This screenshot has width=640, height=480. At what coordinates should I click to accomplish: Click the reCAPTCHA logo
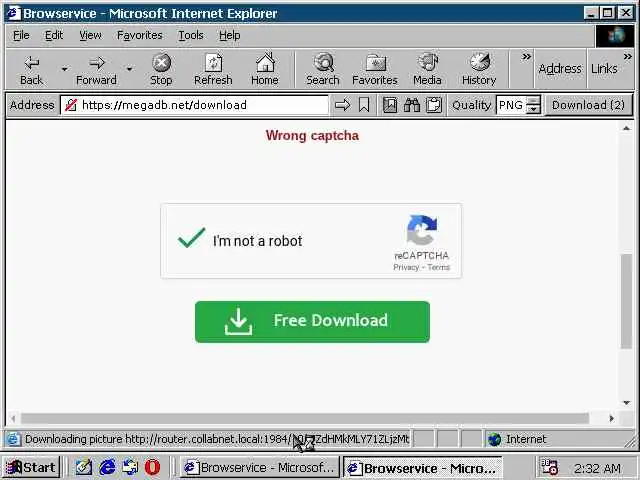[422, 230]
